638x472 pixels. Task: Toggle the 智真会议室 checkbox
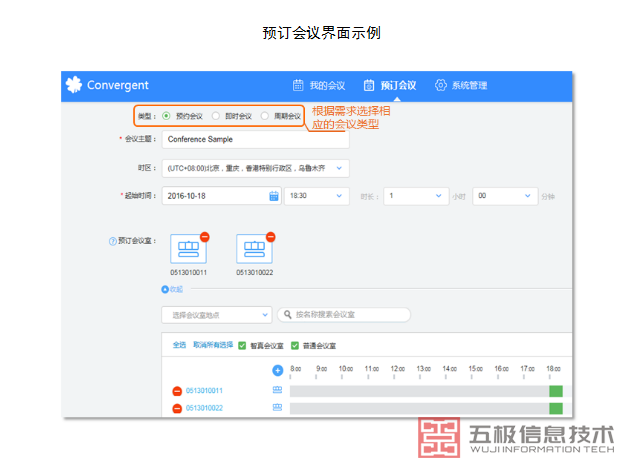pos(242,345)
